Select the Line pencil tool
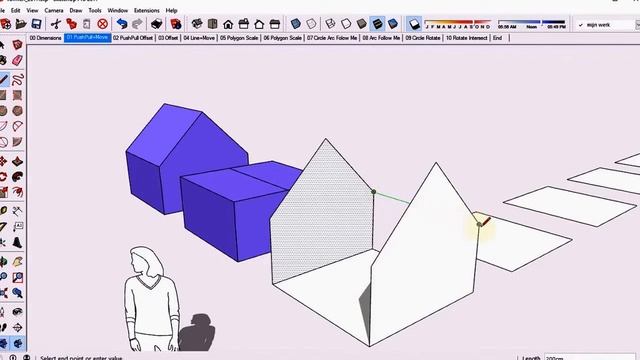Viewport: 640px width, 360px height. [4, 79]
